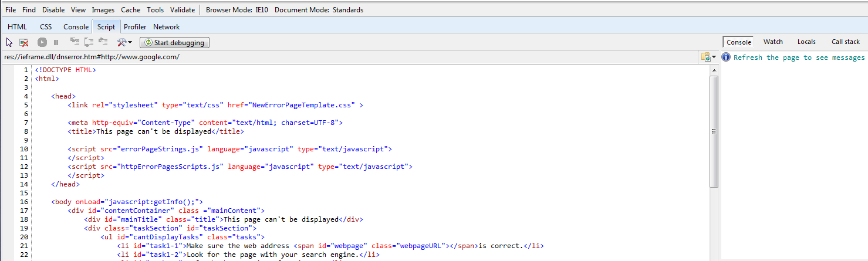
Task: Click the break all pause icon
Action: [x=56, y=42]
